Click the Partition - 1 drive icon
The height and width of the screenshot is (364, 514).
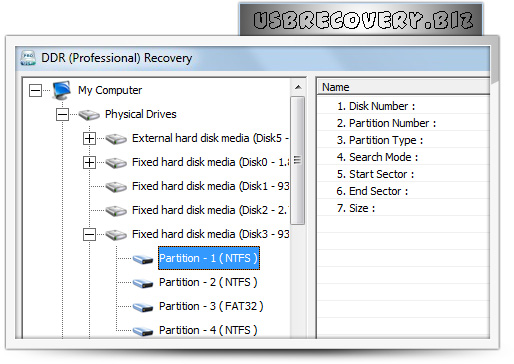(143, 259)
